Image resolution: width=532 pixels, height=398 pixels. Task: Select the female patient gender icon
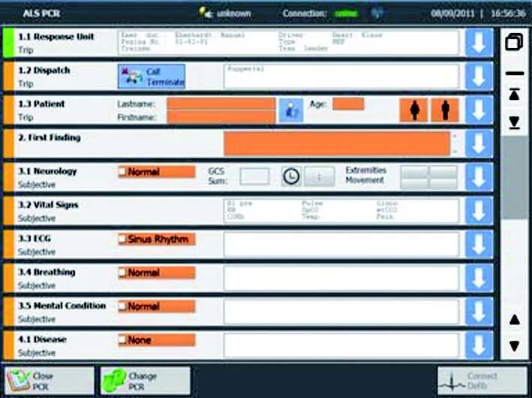(x=413, y=110)
